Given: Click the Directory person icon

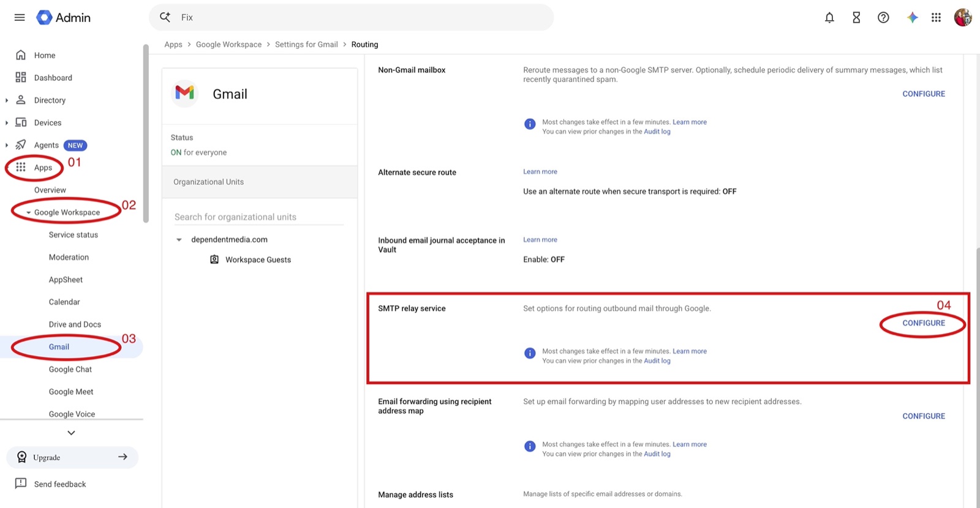Looking at the screenshot, I should pos(21,100).
